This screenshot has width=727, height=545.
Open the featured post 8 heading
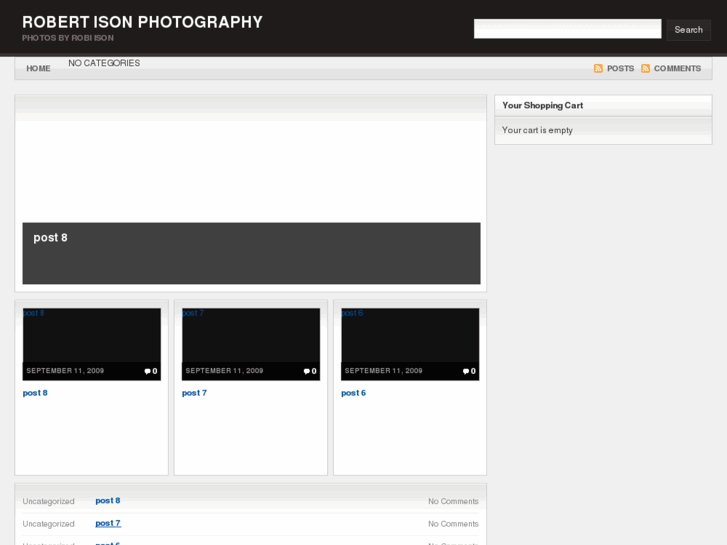coord(51,237)
